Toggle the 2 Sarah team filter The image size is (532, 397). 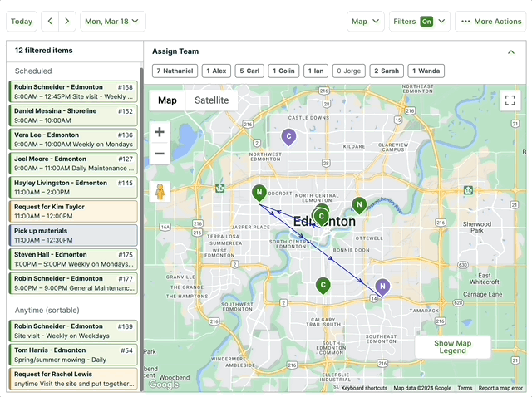387,71
